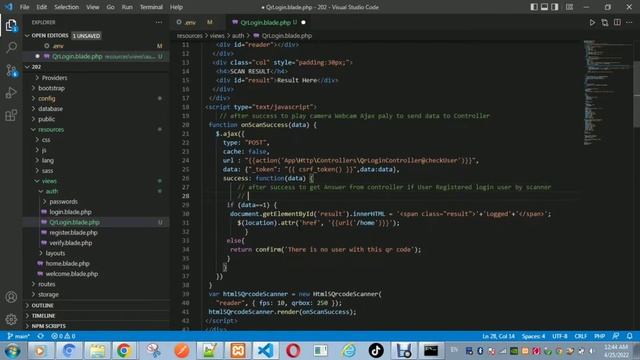Open the Help menu

coord(176,7)
